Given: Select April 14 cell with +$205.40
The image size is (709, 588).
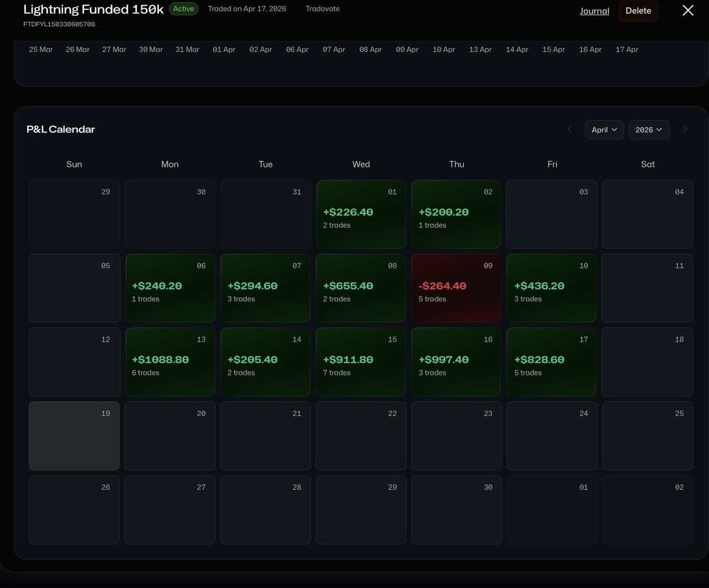Looking at the screenshot, I should pyautogui.click(x=265, y=362).
